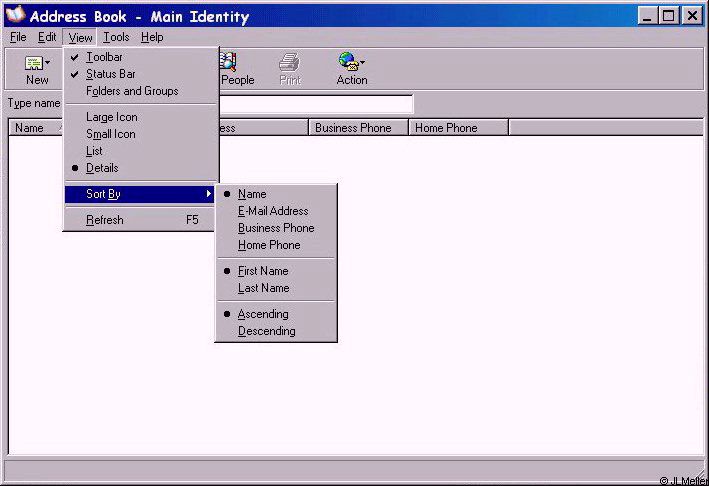Click the Find People toolbar icon
The width and height of the screenshot is (709, 486).
coord(228,63)
